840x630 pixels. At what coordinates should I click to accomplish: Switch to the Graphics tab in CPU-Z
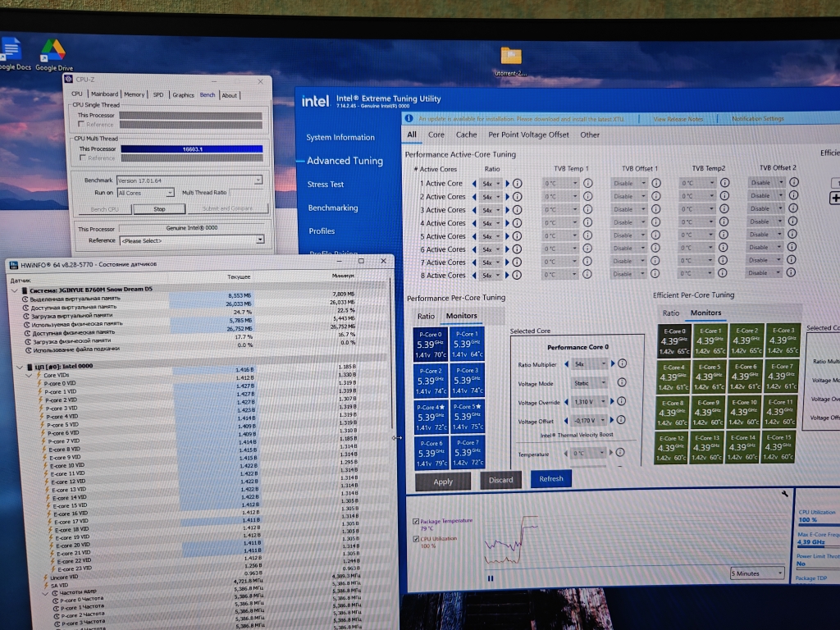coord(183,95)
